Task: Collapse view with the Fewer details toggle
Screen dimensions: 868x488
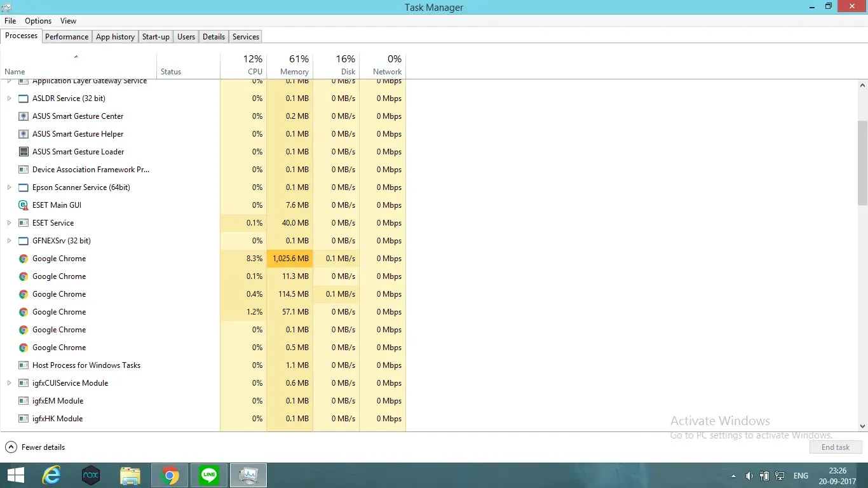Action: [36, 447]
